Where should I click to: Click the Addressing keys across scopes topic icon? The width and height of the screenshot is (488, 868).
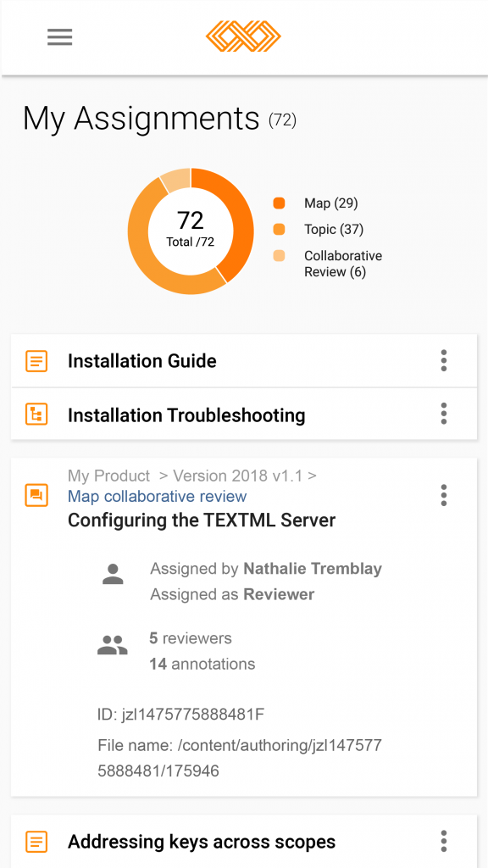[x=36, y=842]
